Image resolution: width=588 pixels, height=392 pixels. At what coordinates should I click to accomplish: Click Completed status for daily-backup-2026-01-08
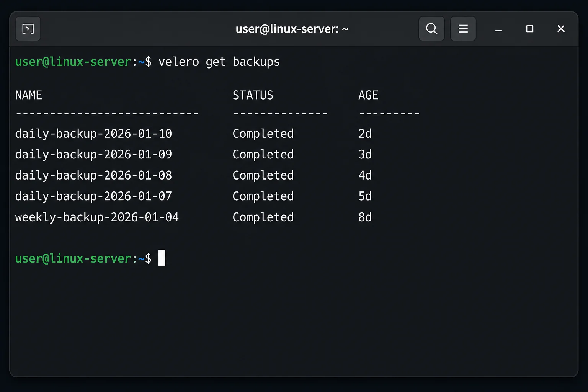[x=263, y=175]
